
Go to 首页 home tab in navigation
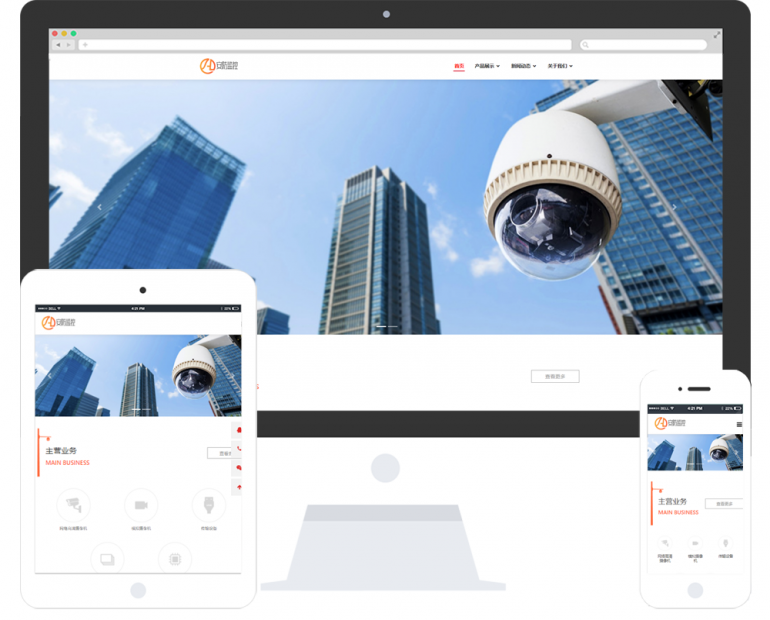[x=459, y=66]
